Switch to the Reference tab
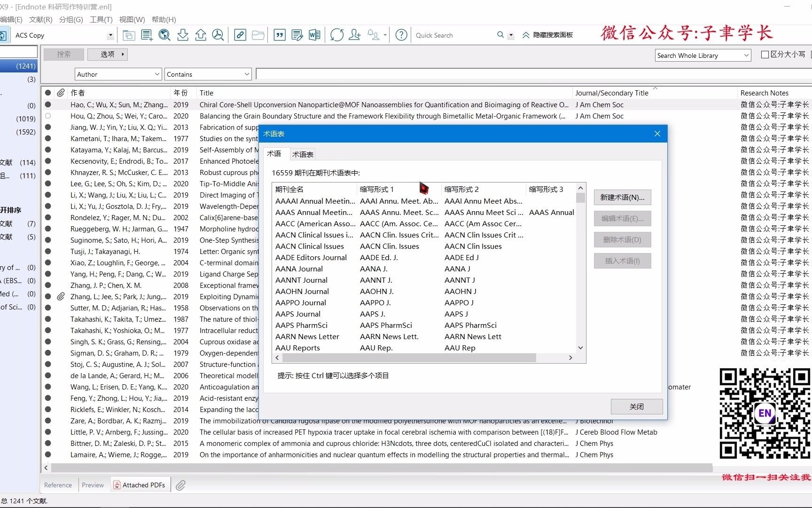This screenshot has width=812, height=508. (58, 485)
